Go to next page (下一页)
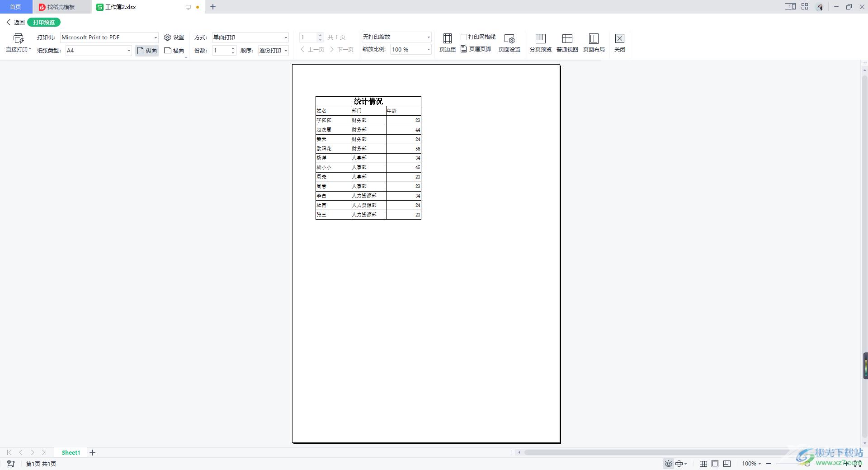Image resolution: width=868 pixels, height=470 pixels. tap(342, 50)
